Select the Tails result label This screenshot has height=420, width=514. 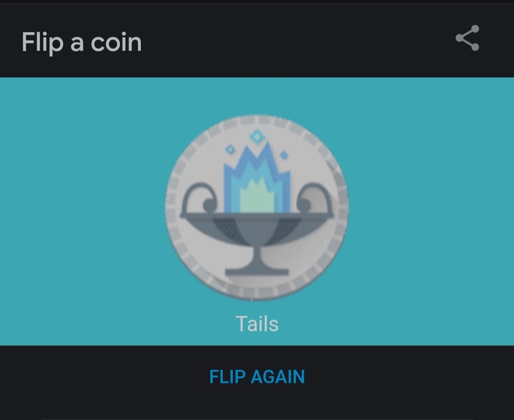pos(257,324)
